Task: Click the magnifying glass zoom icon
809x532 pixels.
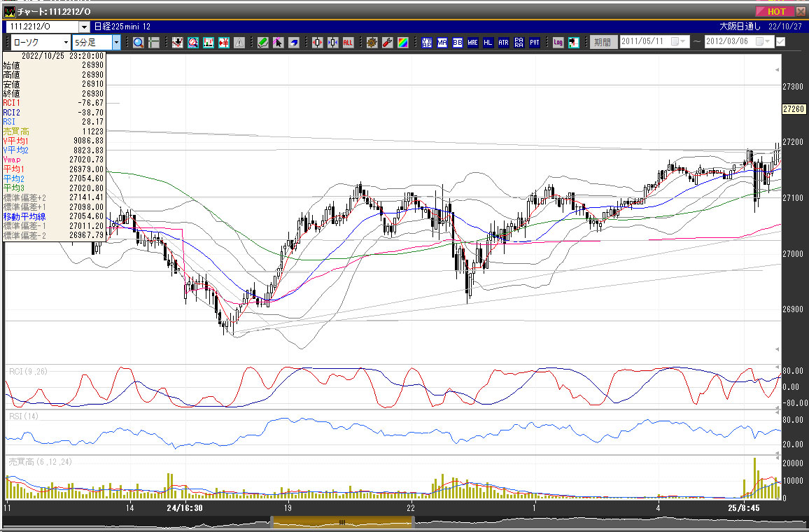Action: (139, 42)
